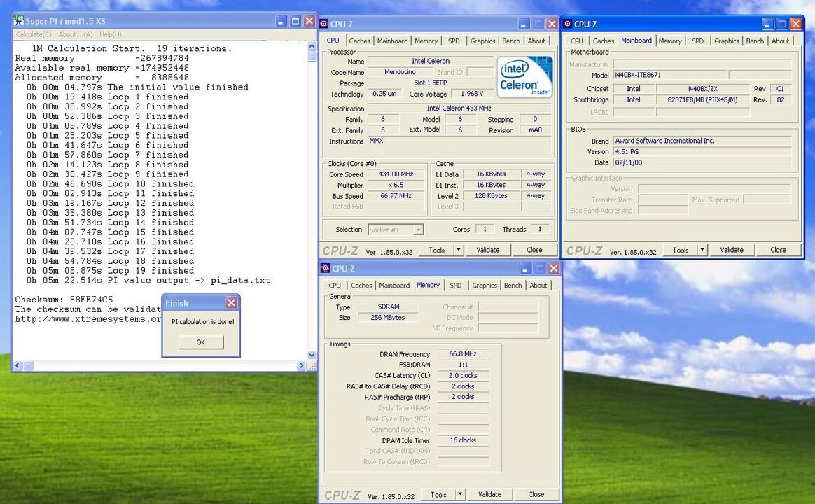Viewport: 815px width, 504px height.
Task: Open SPD tab in CPU window
Action: (454, 41)
